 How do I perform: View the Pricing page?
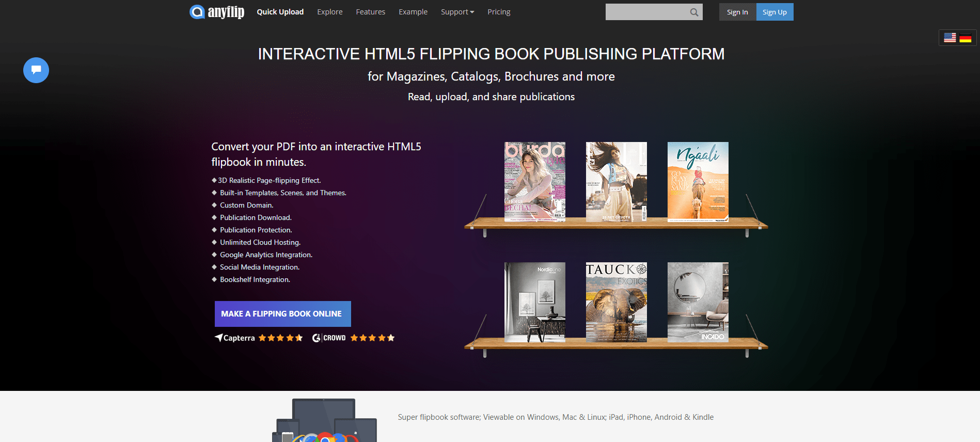[x=499, y=12]
